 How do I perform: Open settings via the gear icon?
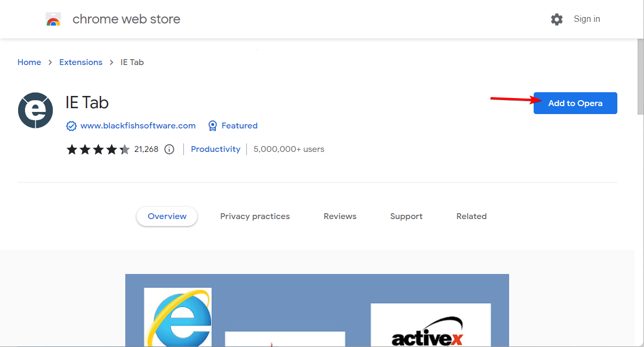click(557, 20)
